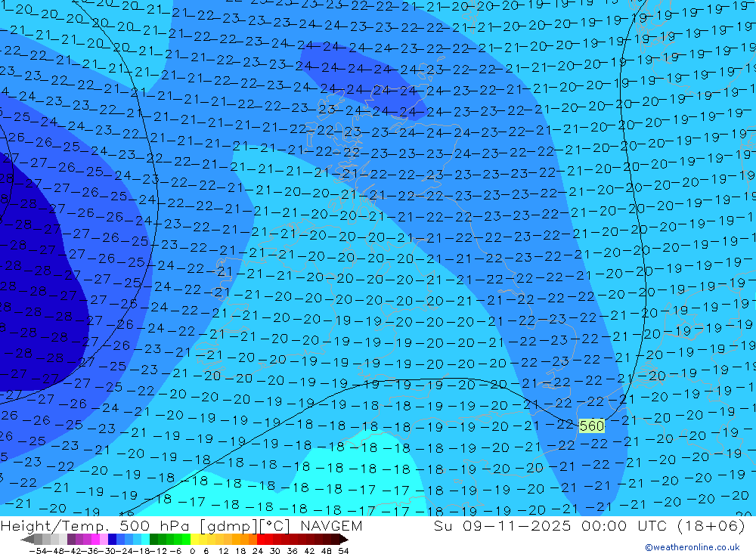Click the '0' tick label on color scale
Screen dimensions: 756x554
(192, 551)
